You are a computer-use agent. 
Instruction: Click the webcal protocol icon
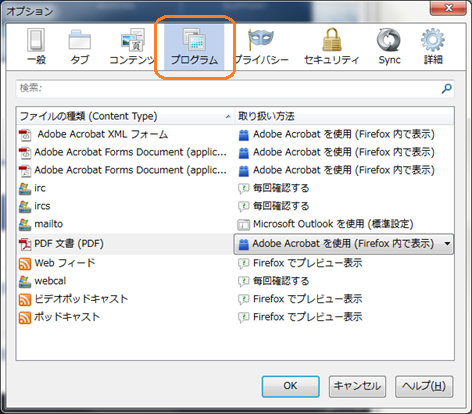25,282
